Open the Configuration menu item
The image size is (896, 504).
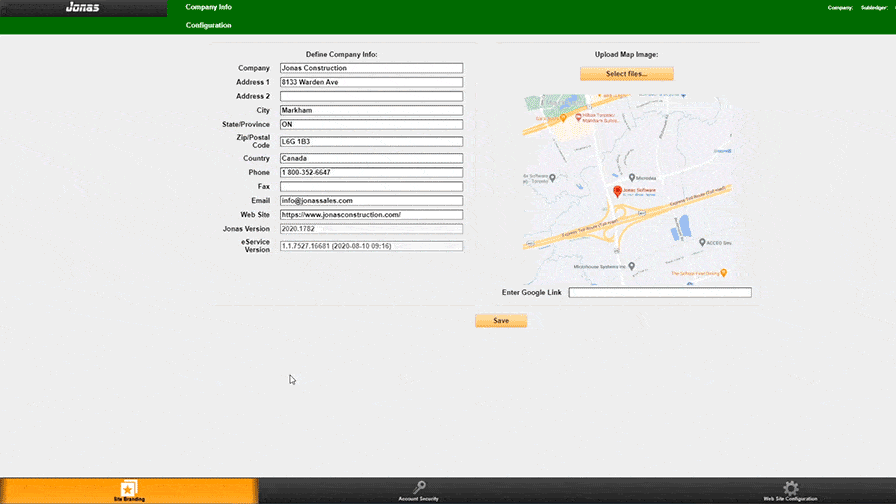click(x=209, y=25)
